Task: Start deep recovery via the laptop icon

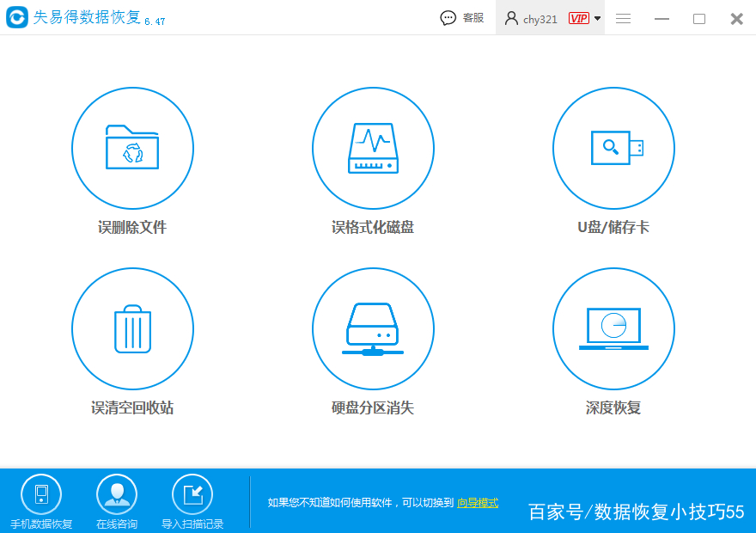Action: tap(613, 328)
